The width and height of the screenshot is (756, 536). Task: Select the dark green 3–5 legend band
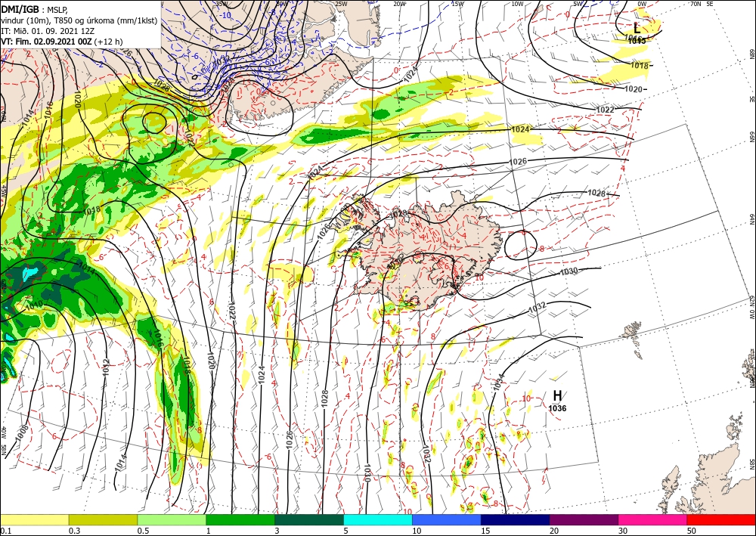309,519
